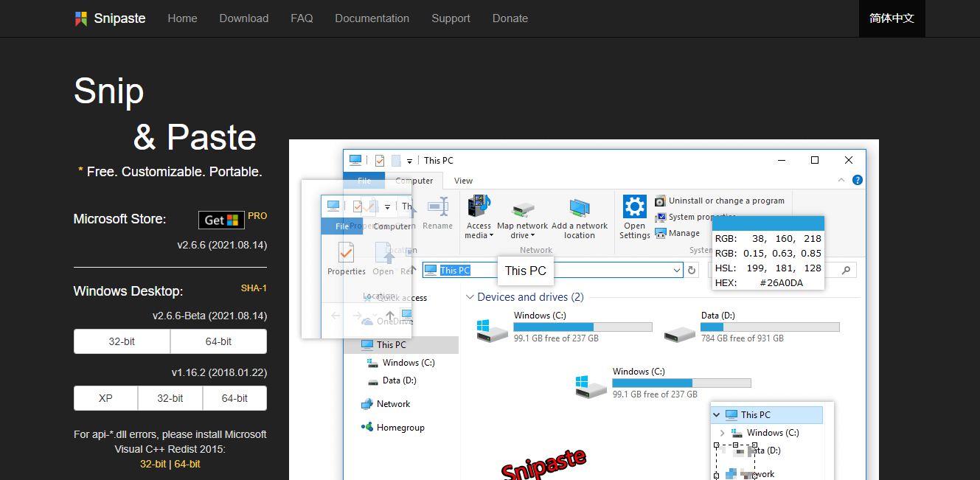Click the Add a network location icon
This screenshot has width=980, height=480.
click(580, 209)
